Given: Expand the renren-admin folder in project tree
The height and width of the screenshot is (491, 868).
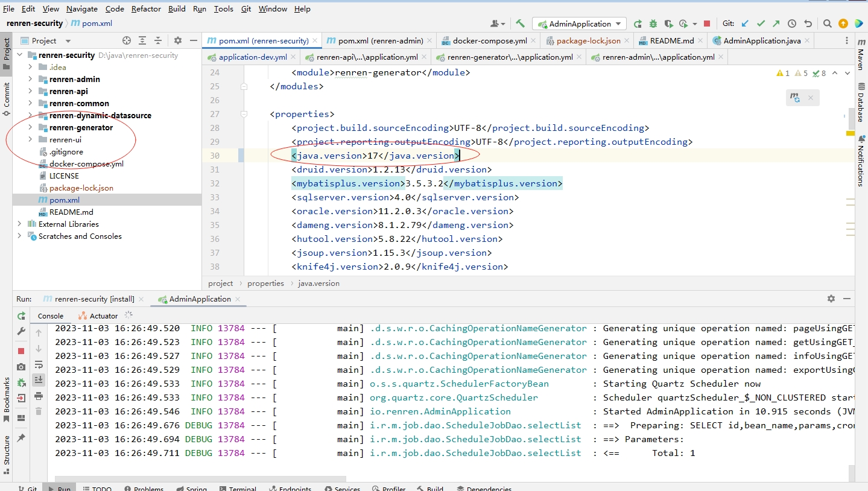Looking at the screenshot, I should pos(30,79).
